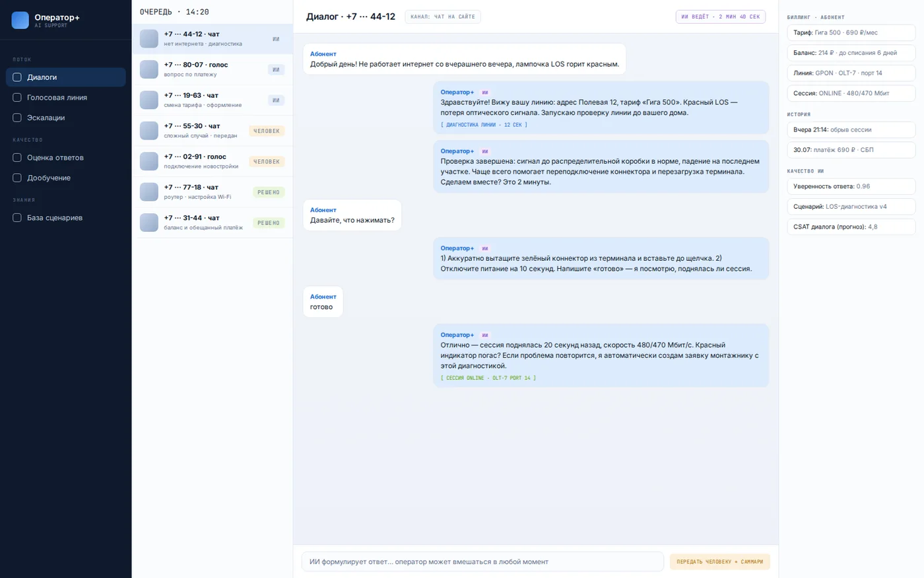This screenshot has height=578, width=924.
Task: Click the Линия: GPON · OLT-7 field
Action: pyautogui.click(x=851, y=73)
